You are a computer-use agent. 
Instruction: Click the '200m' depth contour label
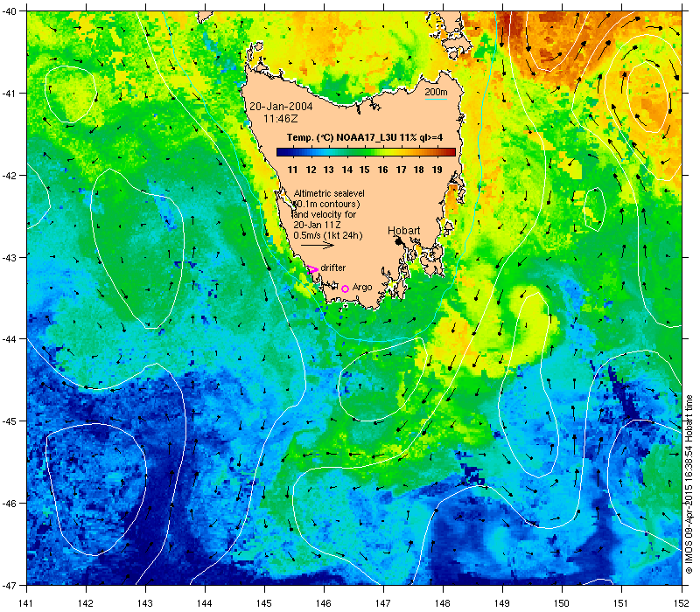click(436, 93)
